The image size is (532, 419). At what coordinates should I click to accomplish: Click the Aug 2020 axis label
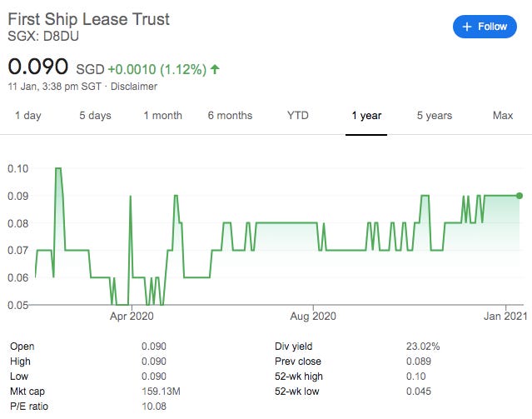[313, 316]
